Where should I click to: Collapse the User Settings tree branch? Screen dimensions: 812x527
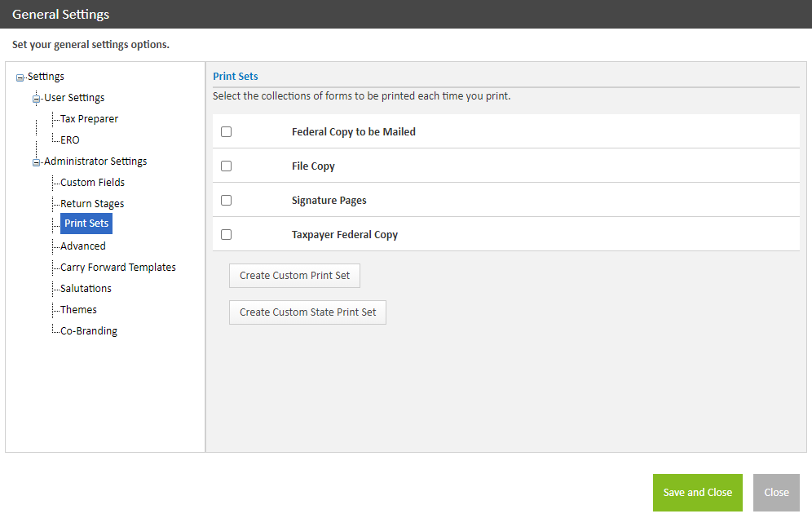37,99
